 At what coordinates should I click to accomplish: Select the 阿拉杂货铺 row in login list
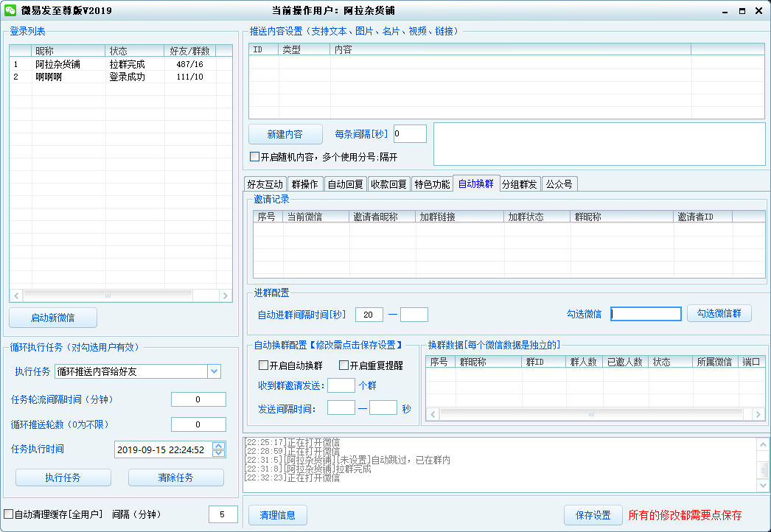(120, 64)
